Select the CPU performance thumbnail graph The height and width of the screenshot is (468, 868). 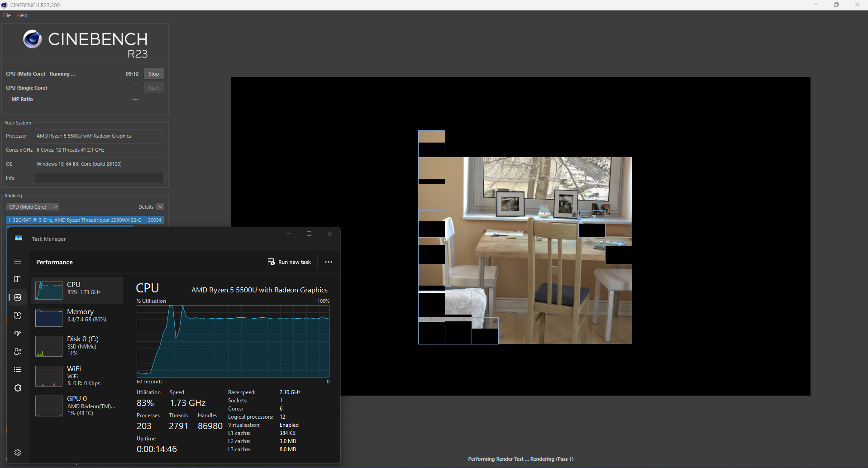pyautogui.click(x=49, y=290)
